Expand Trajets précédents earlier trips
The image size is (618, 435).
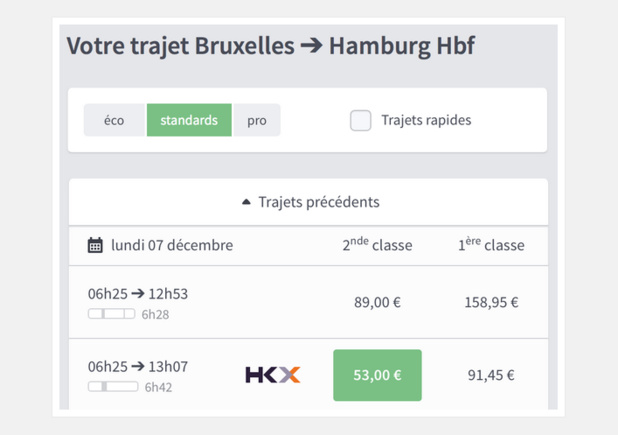click(310, 202)
